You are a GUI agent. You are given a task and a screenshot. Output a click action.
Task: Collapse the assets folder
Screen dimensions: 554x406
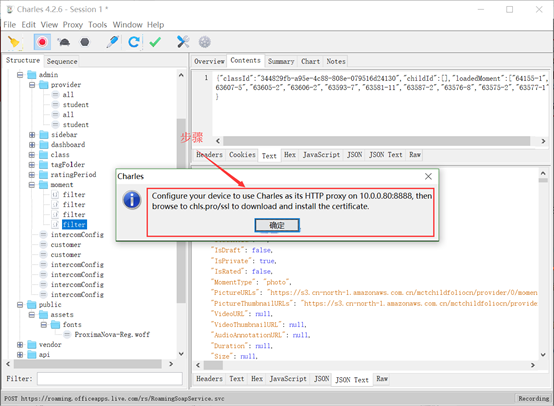pyautogui.click(x=32, y=314)
